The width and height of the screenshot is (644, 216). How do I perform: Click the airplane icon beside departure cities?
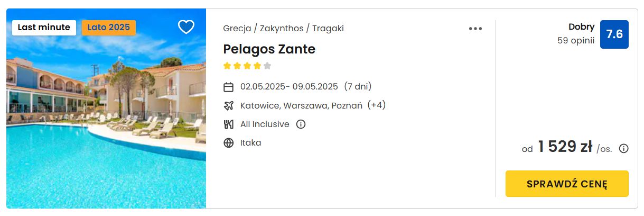click(229, 105)
